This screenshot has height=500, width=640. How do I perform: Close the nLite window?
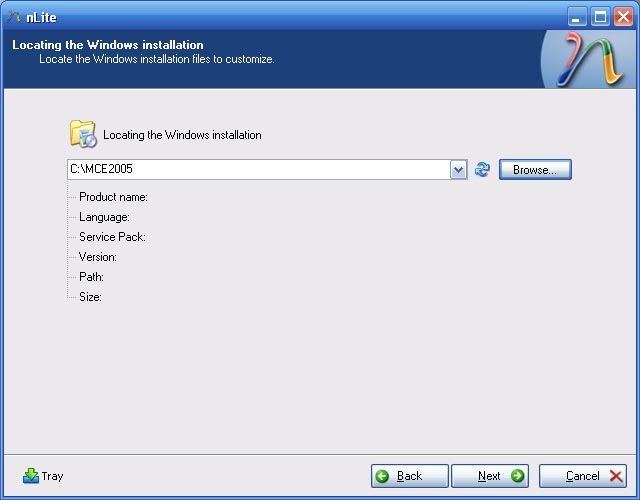[x=623, y=17]
